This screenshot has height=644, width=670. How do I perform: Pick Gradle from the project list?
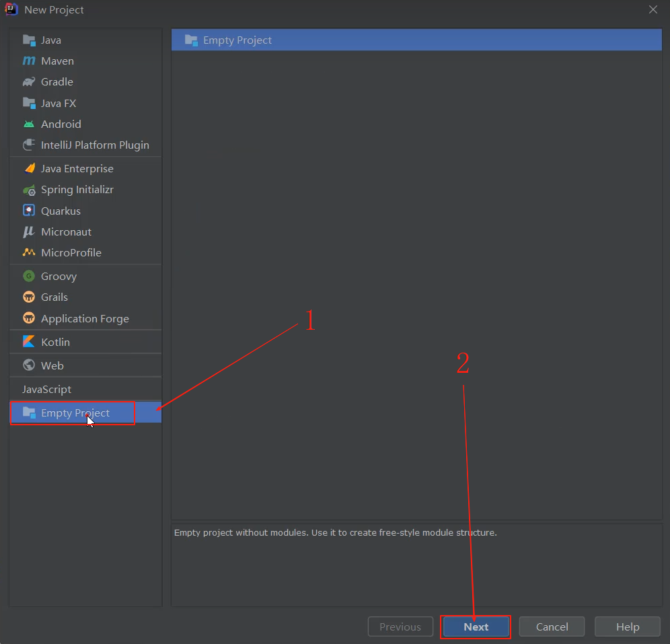pos(85,81)
